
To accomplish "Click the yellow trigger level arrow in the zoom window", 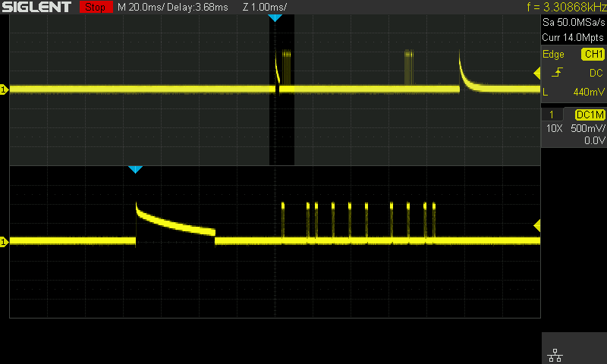I will [536, 225].
